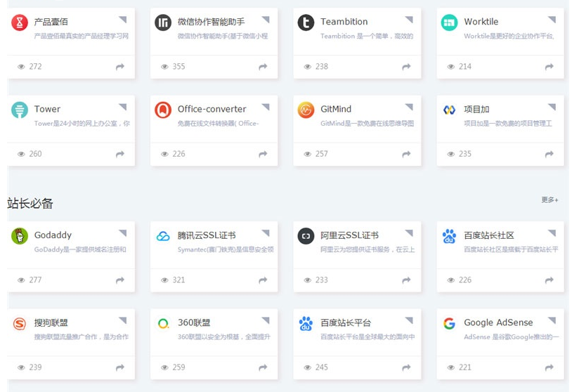Click the share arrow on 产品壹佰 card
This screenshot has height=392, width=572.
click(120, 67)
